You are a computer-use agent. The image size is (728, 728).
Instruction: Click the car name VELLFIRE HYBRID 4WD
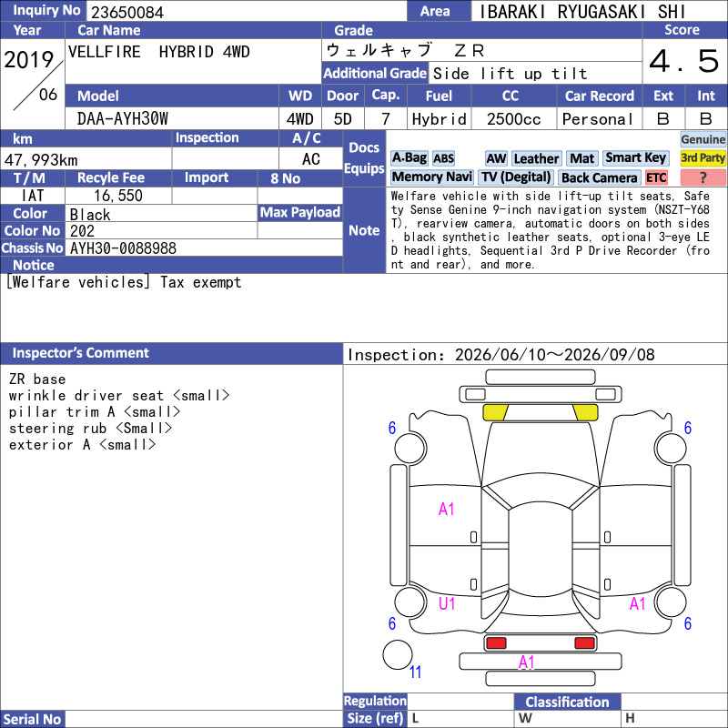coord(158,52)
